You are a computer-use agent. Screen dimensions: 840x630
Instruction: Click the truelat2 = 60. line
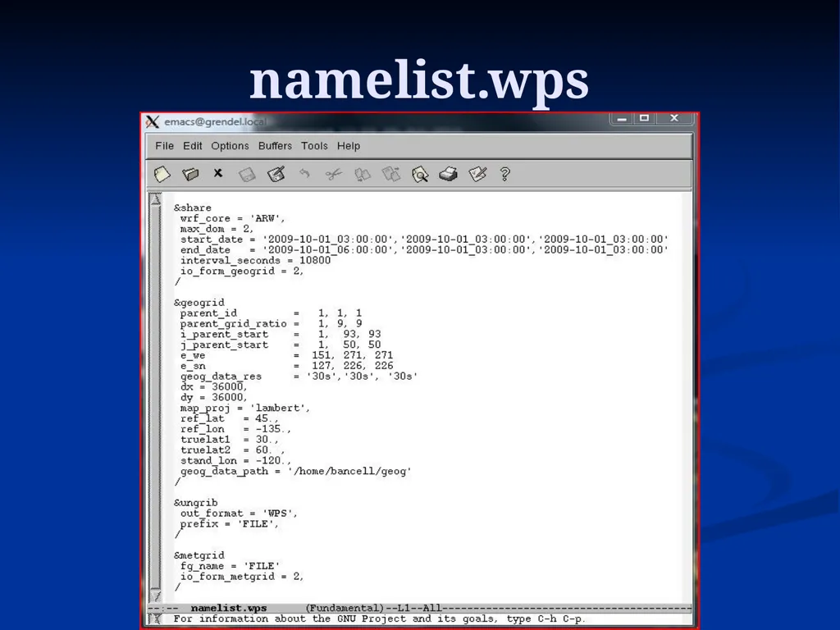coord(232,450)
